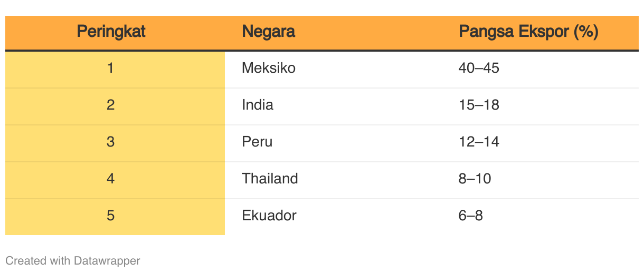
Task: Select the rank 3 cell
Action: (x=115, y=143)
